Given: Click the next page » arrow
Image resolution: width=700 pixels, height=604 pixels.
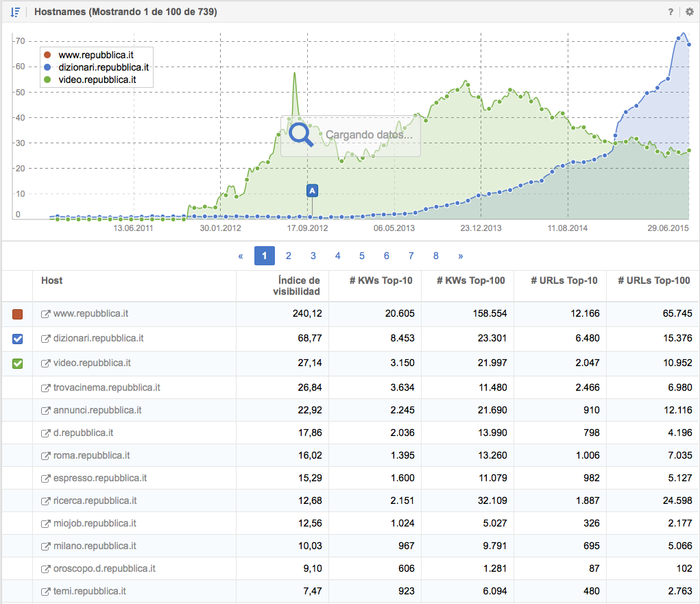Looking at the screenshot, I should pyautogui.click(x=460, y=256).
